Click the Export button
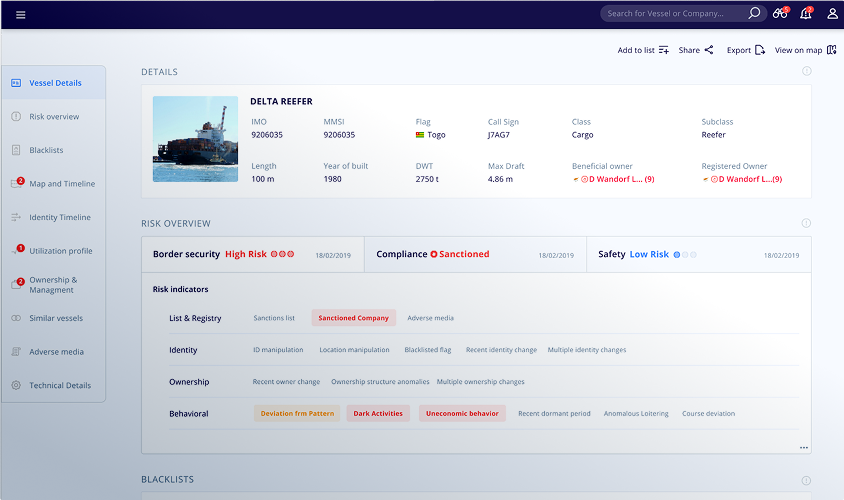Image resolution: width=844 pixels, height=500 pixels. tap(745, 50)
